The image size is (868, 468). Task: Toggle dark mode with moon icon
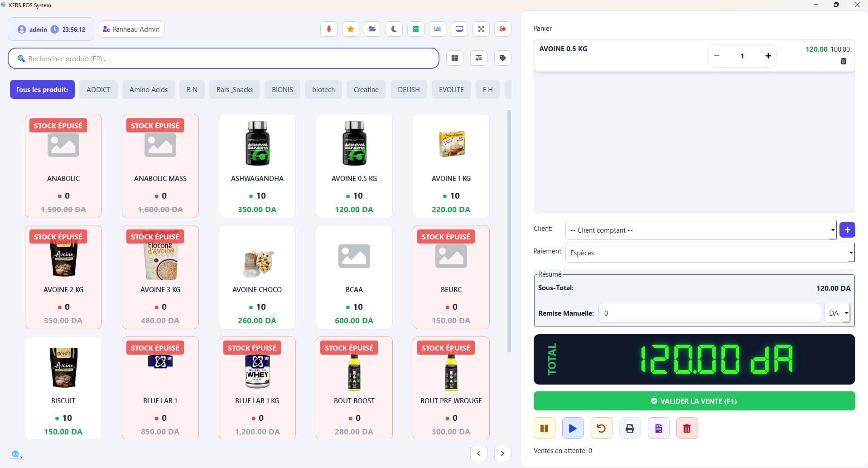[x=394, y=29]
